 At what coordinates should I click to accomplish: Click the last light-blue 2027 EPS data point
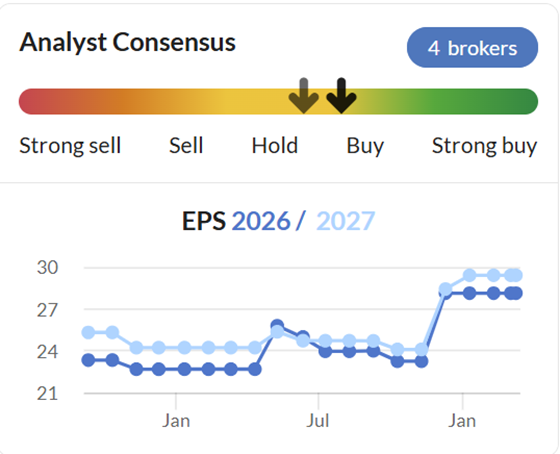tap(516, 275)
